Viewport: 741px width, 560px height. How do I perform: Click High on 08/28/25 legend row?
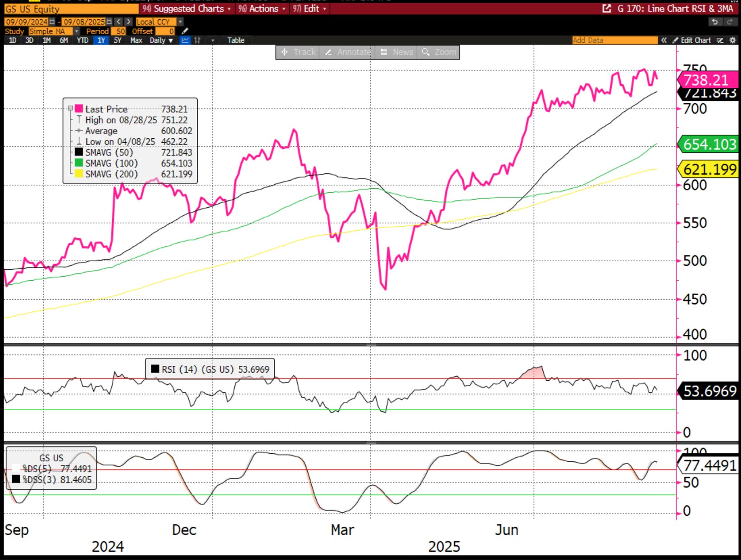click(132, 120)
